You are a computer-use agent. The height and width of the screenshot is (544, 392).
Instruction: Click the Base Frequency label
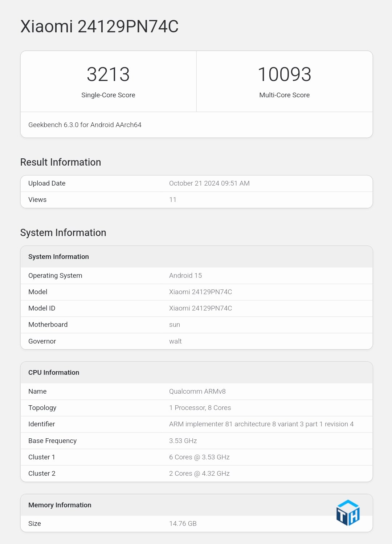click(52, 441)
